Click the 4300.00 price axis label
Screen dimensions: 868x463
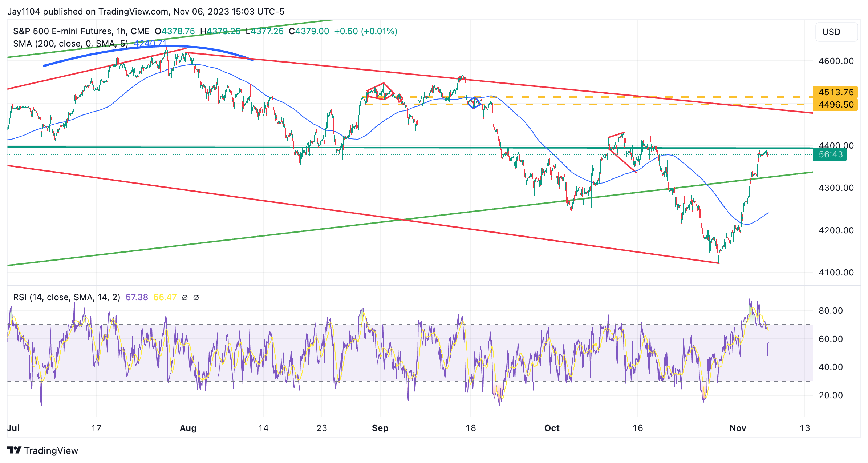(x=836, y=188)
